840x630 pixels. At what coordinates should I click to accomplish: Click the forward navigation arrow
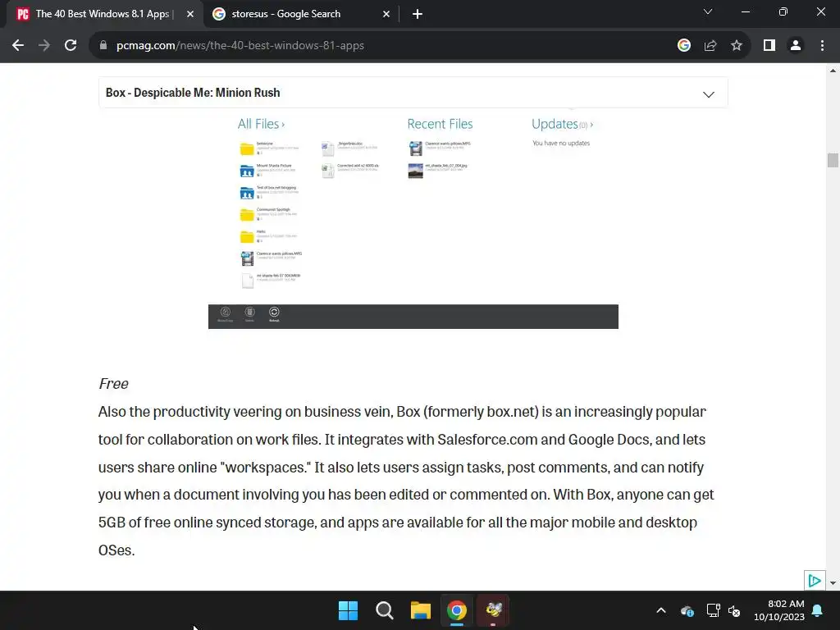coord(44,46)
